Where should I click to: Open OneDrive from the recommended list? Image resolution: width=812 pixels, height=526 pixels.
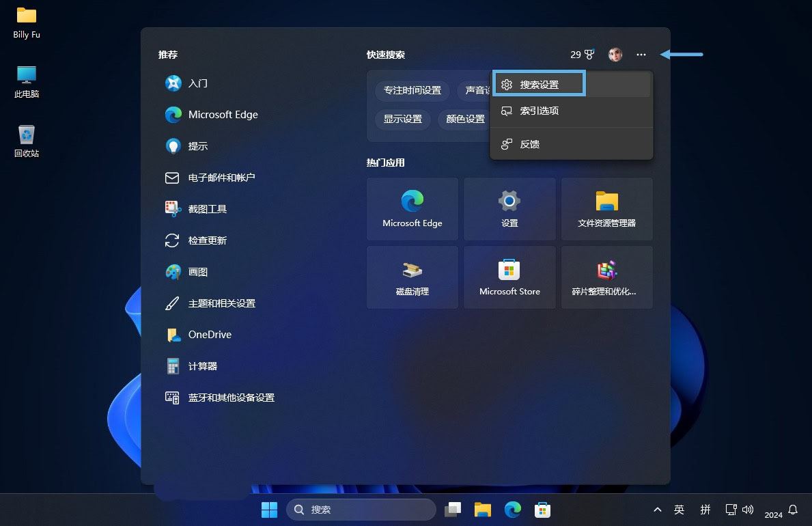click(x=210, y=334)
